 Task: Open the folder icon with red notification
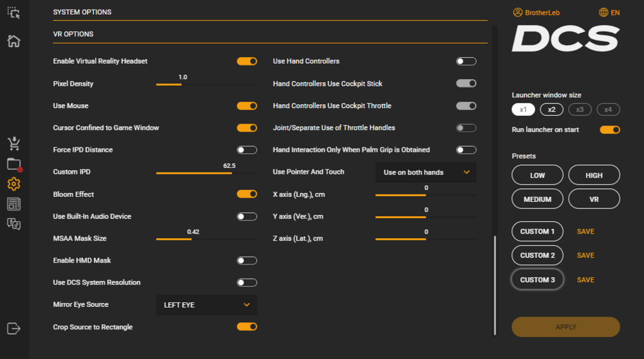(14, 164)
